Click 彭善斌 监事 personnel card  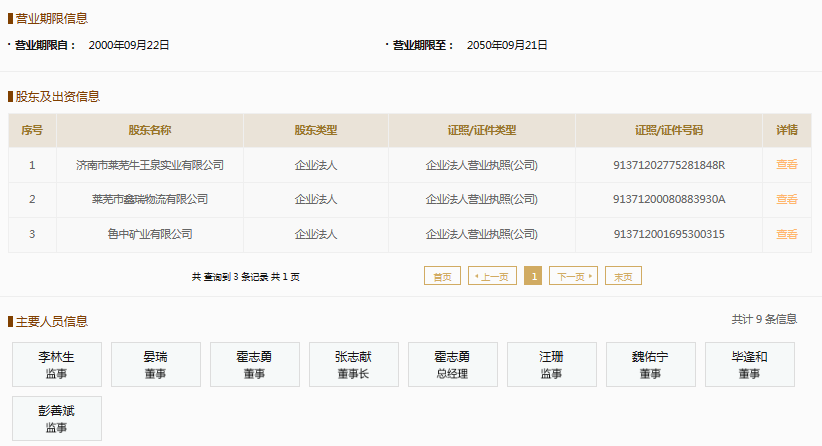(56, 418)
